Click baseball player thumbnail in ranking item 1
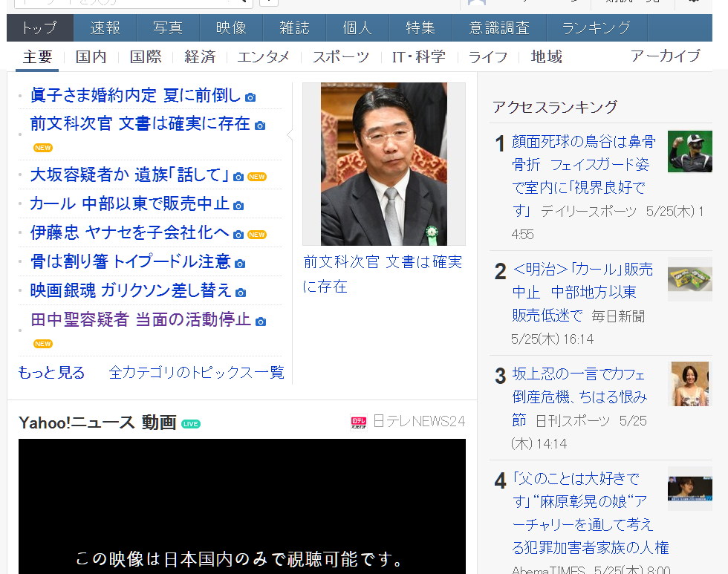 coord(689,151)
